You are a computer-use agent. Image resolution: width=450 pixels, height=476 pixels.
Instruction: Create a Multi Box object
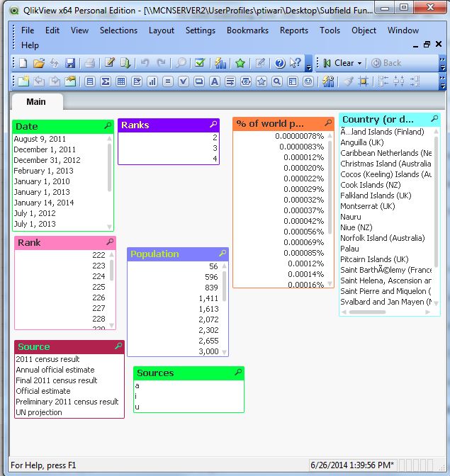[x=137, y=81]
